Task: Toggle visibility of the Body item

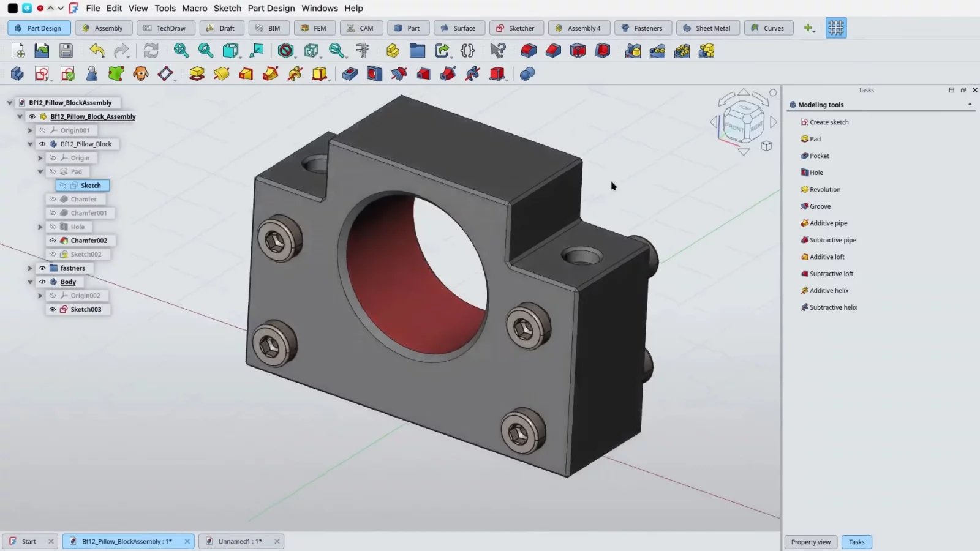Action: click(x=42, y=282)
